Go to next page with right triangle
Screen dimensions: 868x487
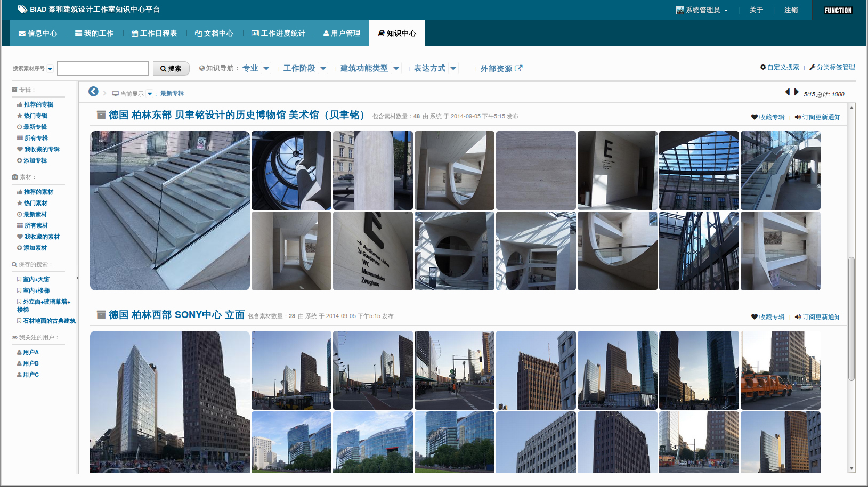point(796,92)
